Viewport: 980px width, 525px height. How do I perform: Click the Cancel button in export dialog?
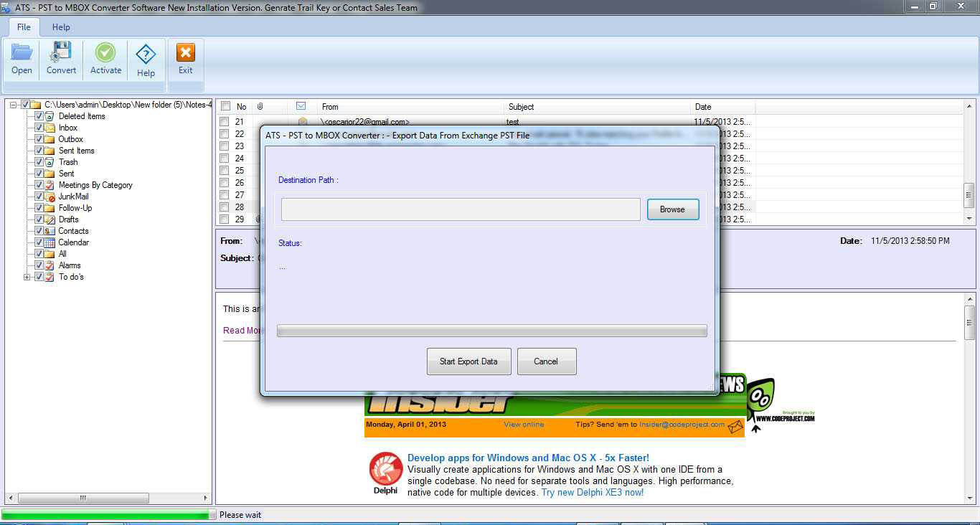[x=546, y=361]
